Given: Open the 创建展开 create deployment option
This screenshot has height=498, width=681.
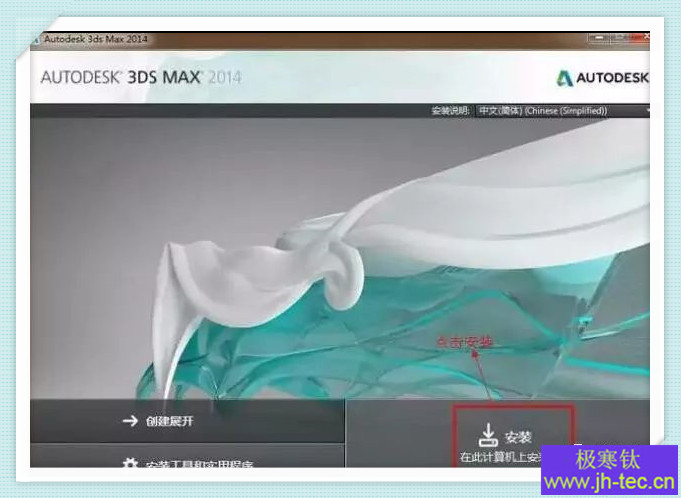Looking at the screenshot, I should 187,421.
